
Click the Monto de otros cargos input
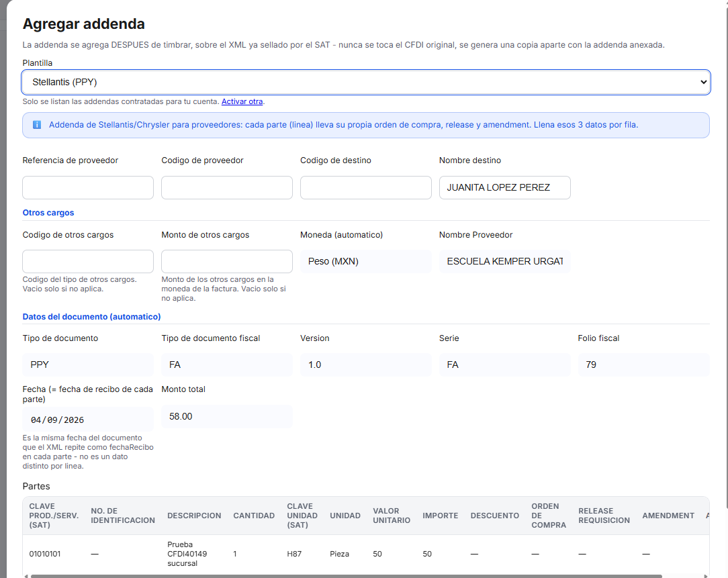click(x=226, y=261)
